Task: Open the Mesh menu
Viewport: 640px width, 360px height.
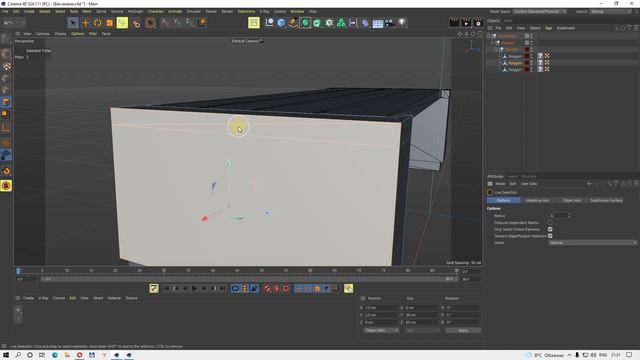Action: click(87, 11)
